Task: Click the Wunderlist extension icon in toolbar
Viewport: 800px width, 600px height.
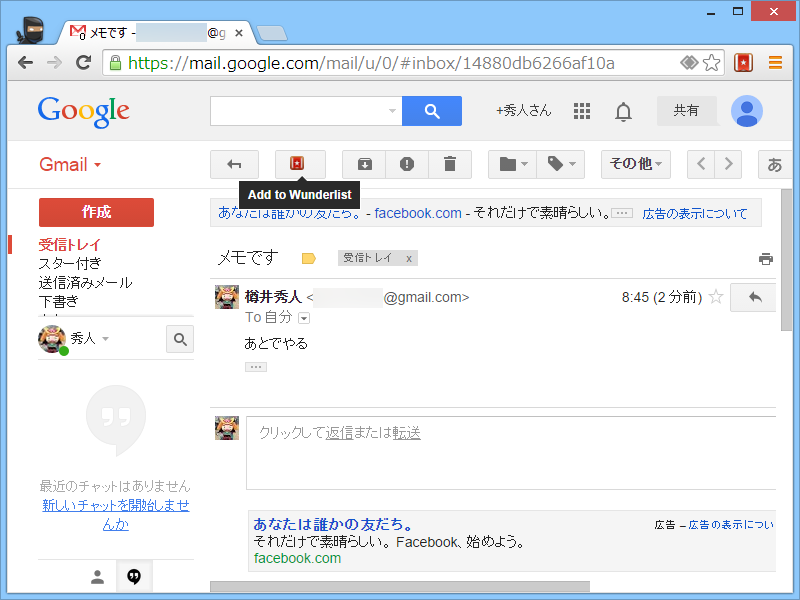Action: tap(743, 63)
